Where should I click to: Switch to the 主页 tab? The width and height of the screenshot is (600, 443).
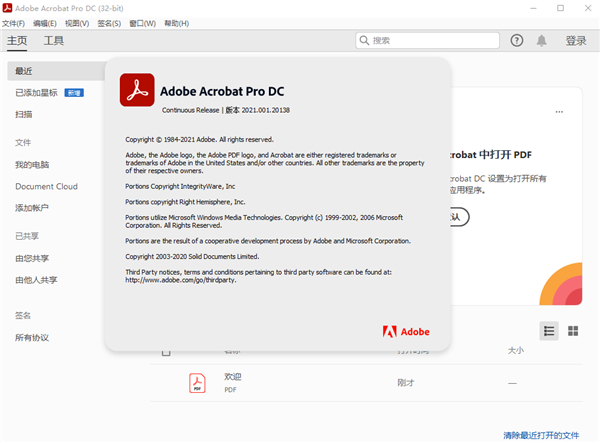[x=17, y=40]
